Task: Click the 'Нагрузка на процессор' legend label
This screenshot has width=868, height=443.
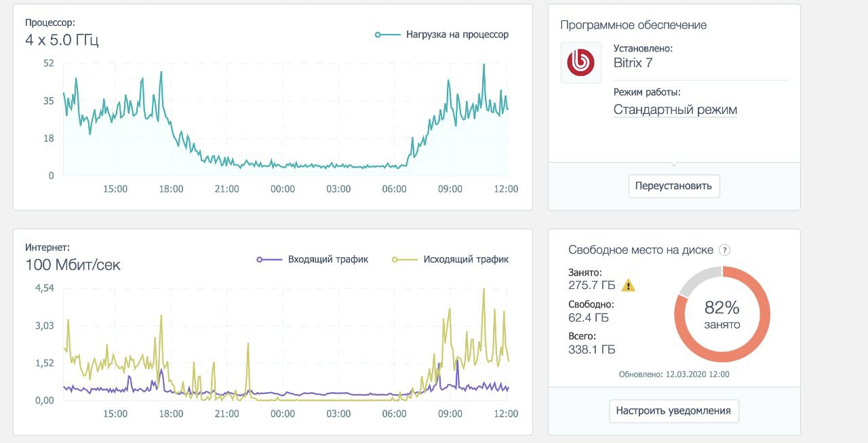Action: [x=457, y=34]
